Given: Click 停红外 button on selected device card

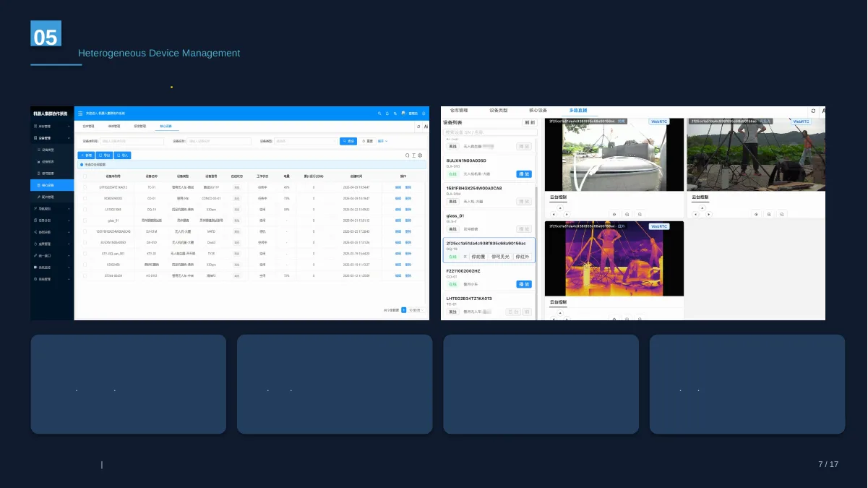Looking at the screenshot, I should (523, 257).
